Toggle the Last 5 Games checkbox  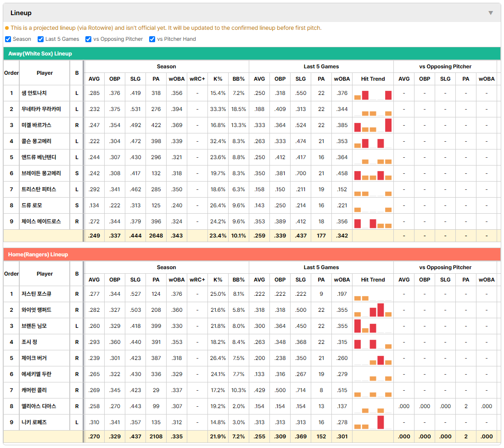pyautogui.click(x=40, y=39)
